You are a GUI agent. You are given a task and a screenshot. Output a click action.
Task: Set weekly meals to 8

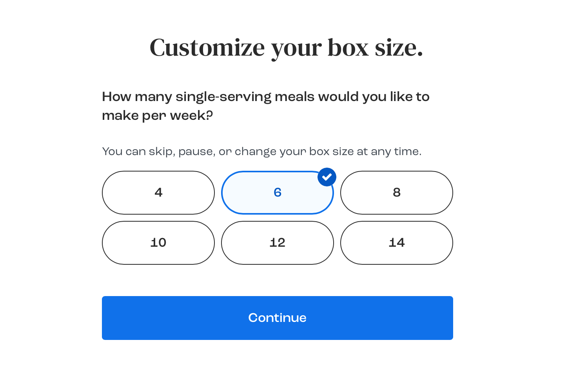[x=397, y=193]
